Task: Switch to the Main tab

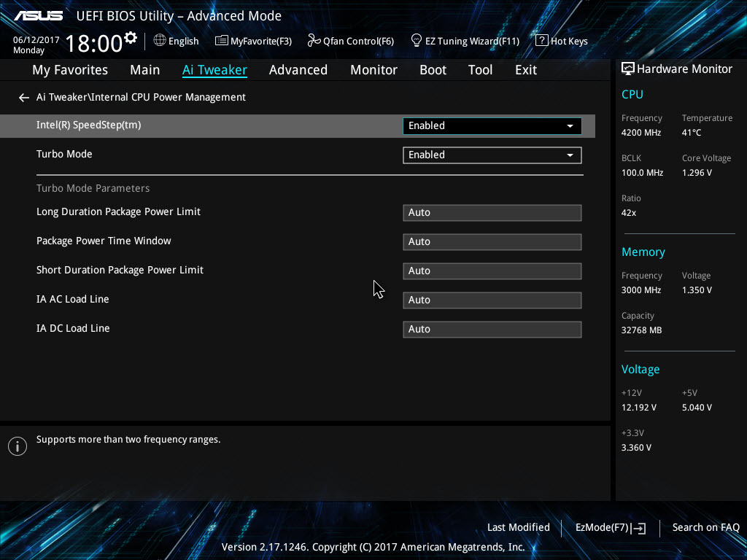Action: 145,70
